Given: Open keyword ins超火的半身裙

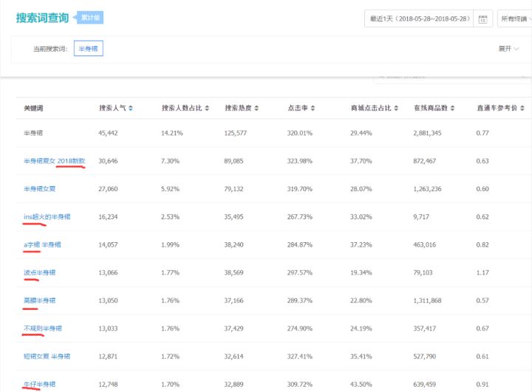Looking at the screenshot, I should click(47, 216).
